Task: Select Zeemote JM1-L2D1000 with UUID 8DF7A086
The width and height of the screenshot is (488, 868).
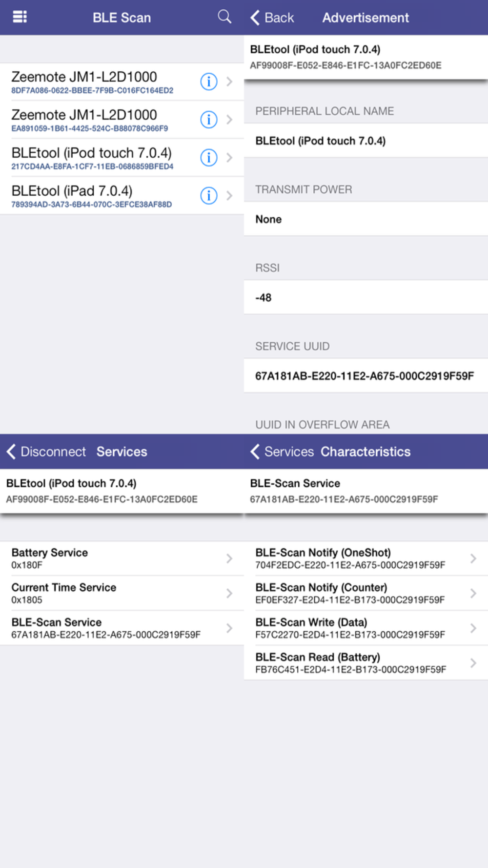Action: point(122,82)
